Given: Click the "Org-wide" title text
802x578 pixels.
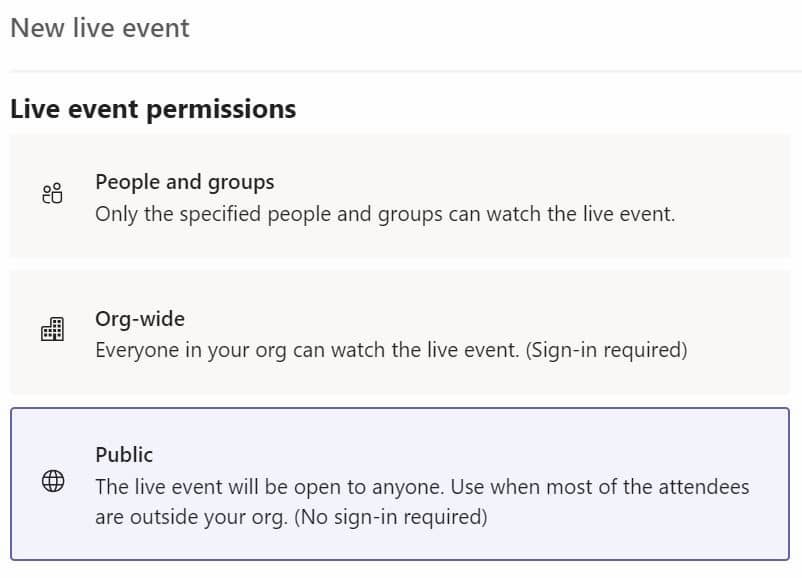Looking at the screenshot, I should coord(140,319).
